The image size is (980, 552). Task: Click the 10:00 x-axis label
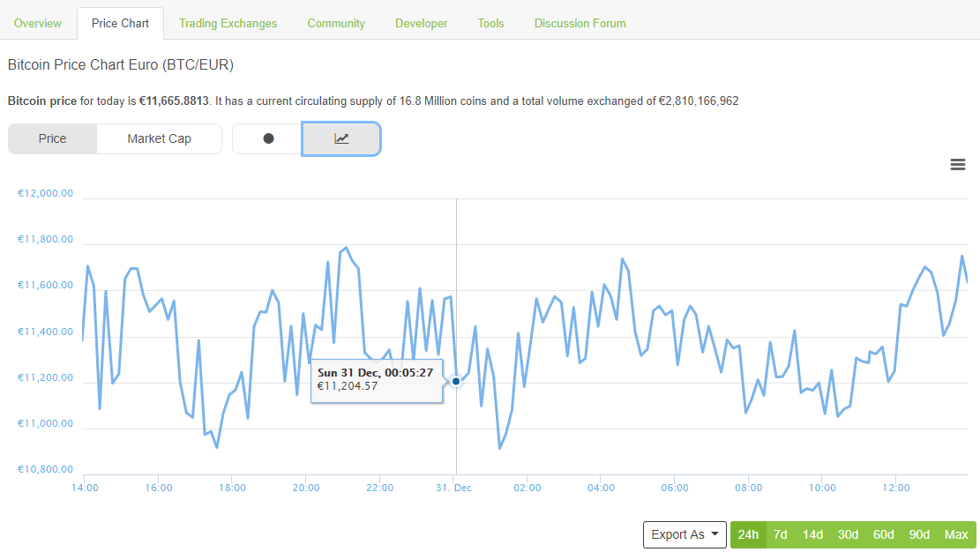822,488
